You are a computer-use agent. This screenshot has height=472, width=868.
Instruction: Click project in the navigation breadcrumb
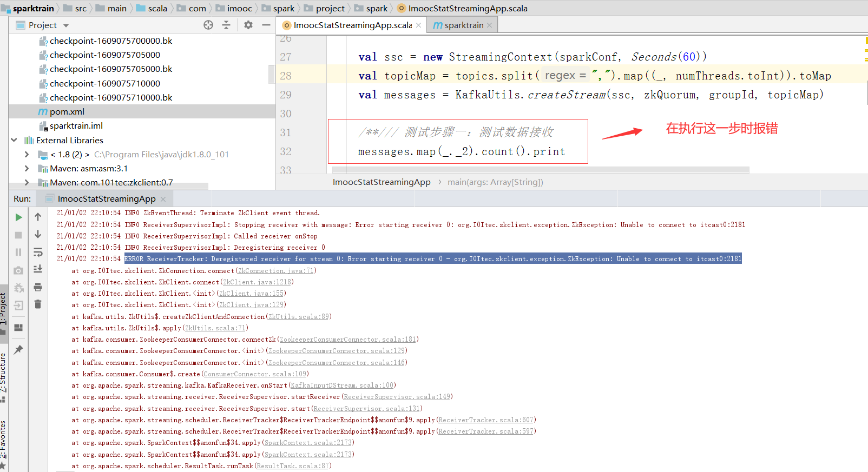(330, 8)
